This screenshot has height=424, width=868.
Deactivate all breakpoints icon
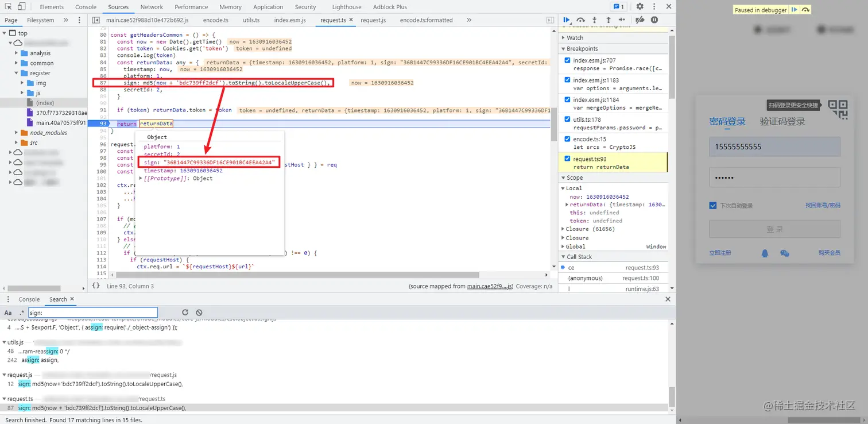[x=641, y=20]
